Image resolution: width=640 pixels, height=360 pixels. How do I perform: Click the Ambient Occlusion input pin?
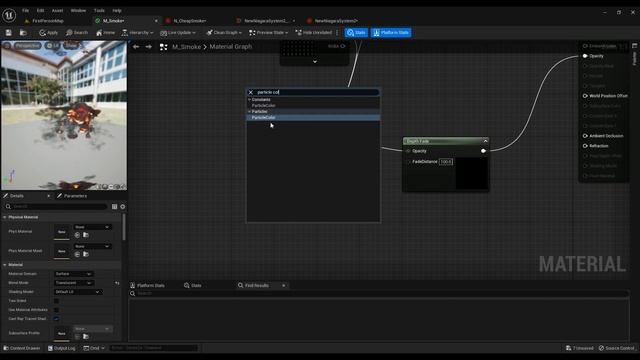[x=585, y=136]
